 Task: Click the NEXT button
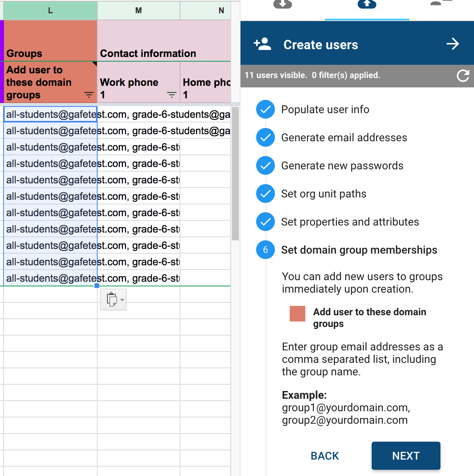[406, 456]
